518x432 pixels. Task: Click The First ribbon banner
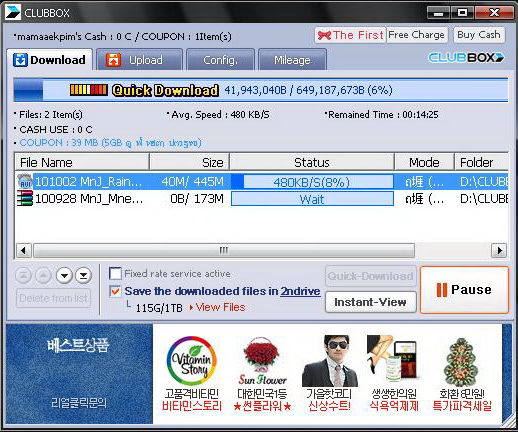click(350, 35)
